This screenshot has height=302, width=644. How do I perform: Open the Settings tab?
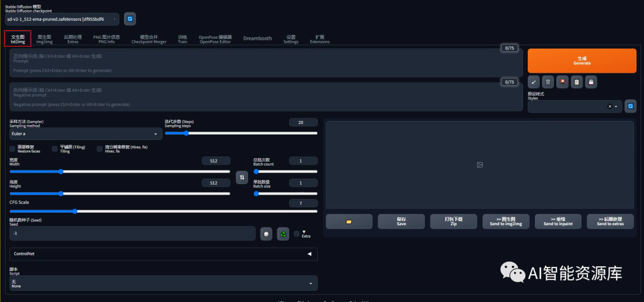pos(291,39)
